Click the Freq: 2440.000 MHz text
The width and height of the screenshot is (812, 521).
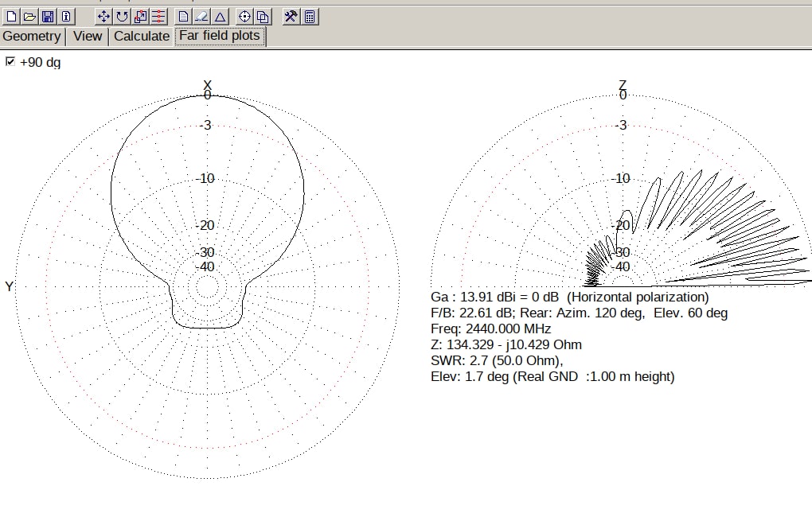[490, 329]
